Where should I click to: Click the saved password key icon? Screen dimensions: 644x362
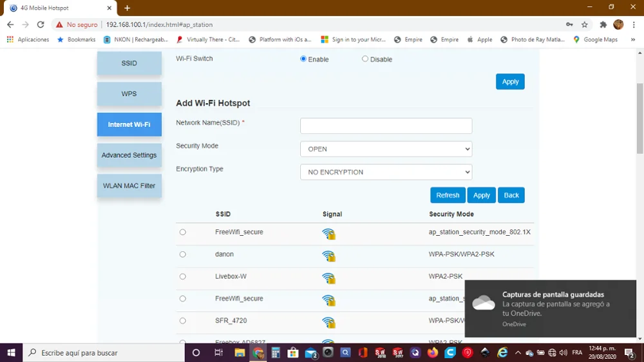click(569, 24)
